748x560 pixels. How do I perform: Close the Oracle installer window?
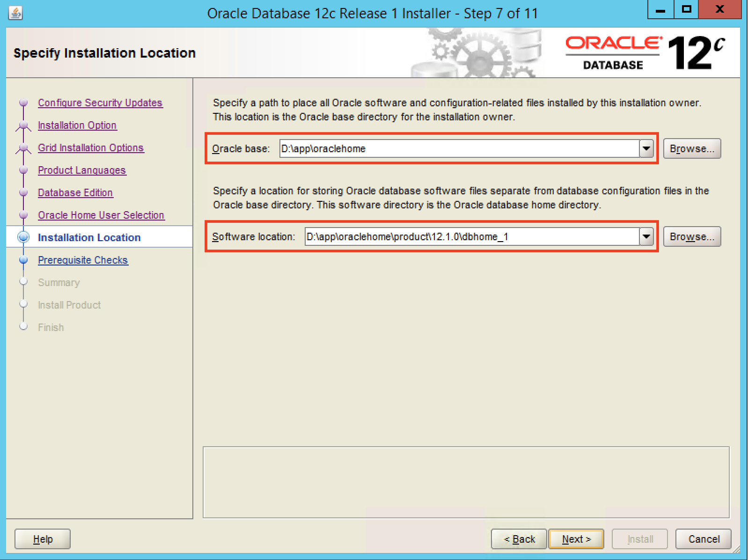click(x=720, y=9)
